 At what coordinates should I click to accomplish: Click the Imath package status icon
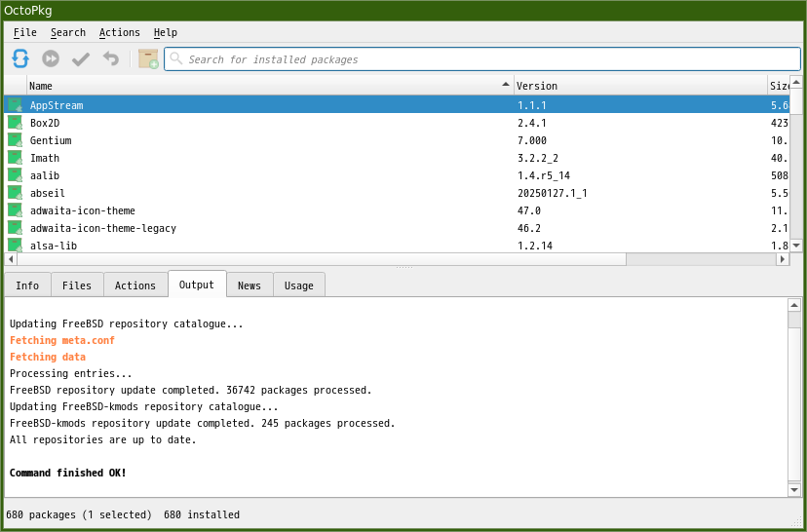(15, 158)
